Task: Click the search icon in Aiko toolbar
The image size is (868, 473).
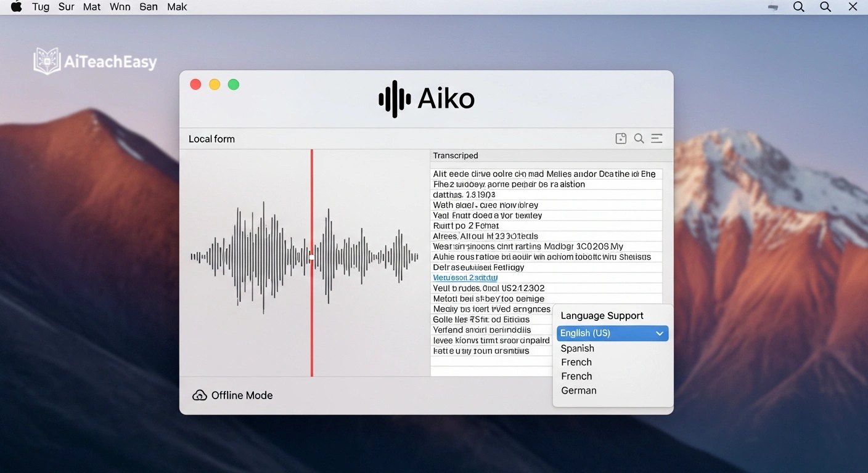Action: pyautogui.click(x=639, y=139)
